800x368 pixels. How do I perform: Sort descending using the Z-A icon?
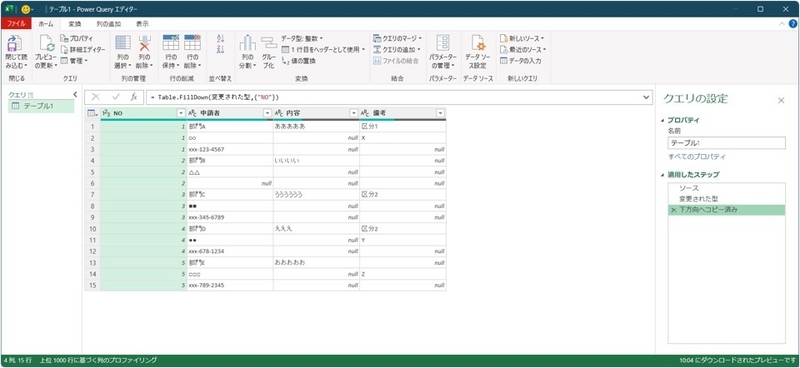(x=220, y=49)
